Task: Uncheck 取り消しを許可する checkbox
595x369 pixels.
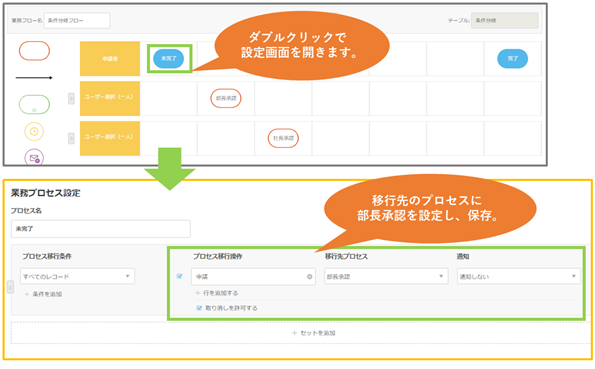Action: 199,308
